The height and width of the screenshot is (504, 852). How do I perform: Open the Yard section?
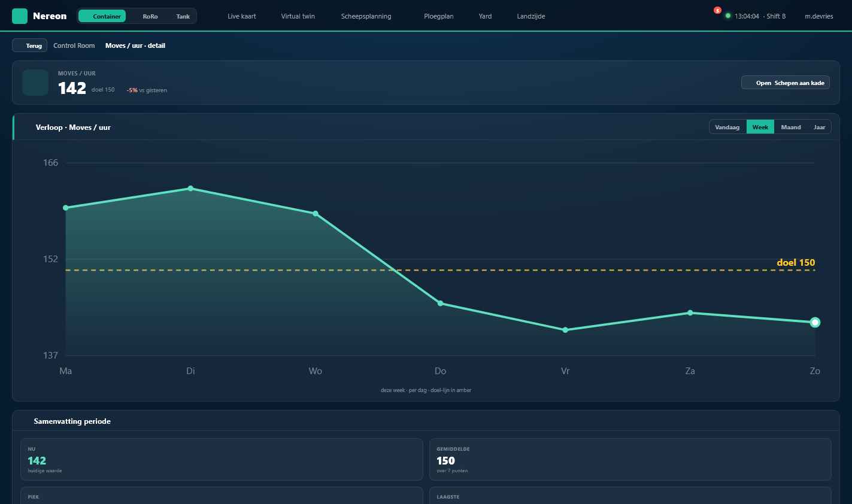(486, 16)
